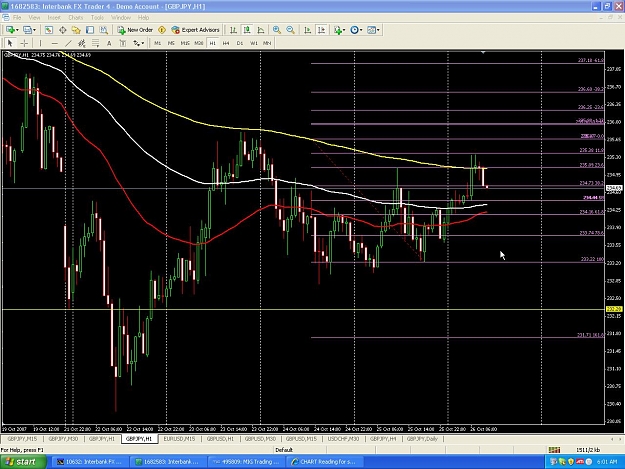Select the vertical line drawing tool
Screen dimensions: 625x469
click(40, 43)
